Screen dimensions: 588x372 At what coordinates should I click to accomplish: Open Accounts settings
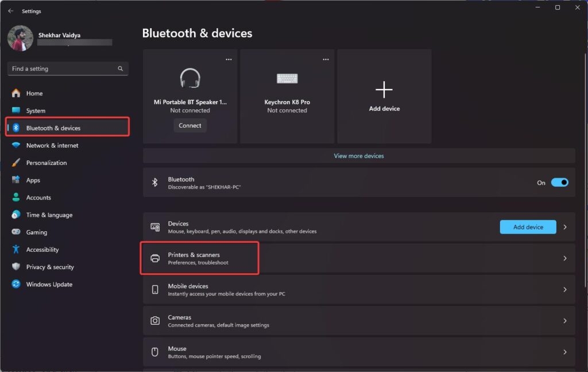68,197
